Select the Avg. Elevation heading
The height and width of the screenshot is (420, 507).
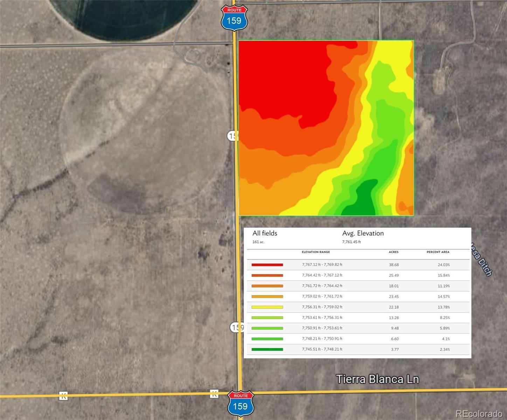coord(363,233)
